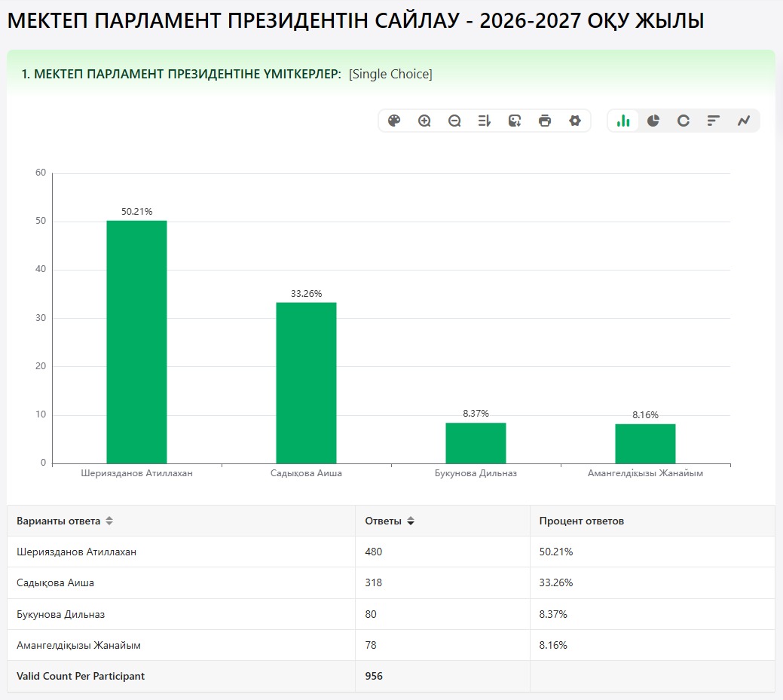Open the color palette for the chart

point(394,121)
